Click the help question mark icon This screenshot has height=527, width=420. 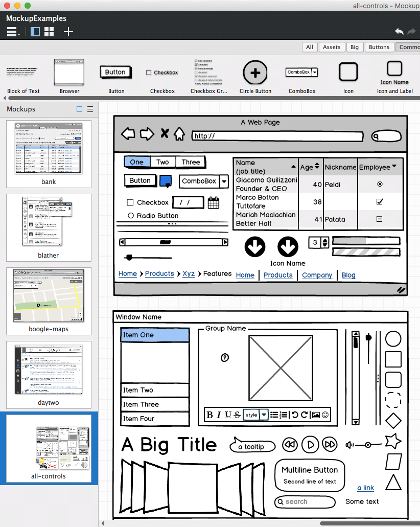pyautogui.click(x=225, y=358)
